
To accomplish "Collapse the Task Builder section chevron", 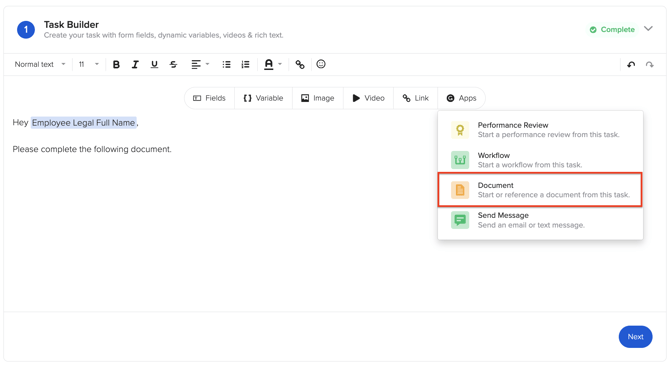I will [648, 29].
